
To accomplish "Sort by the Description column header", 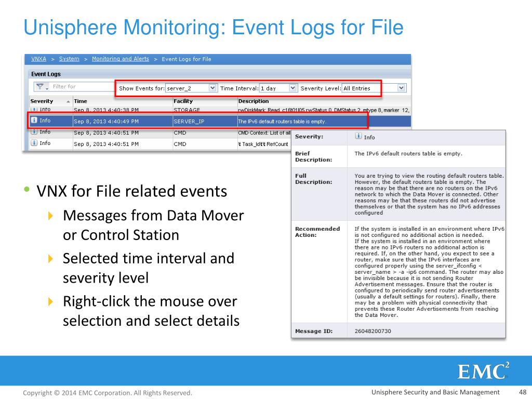I will 254,101.
